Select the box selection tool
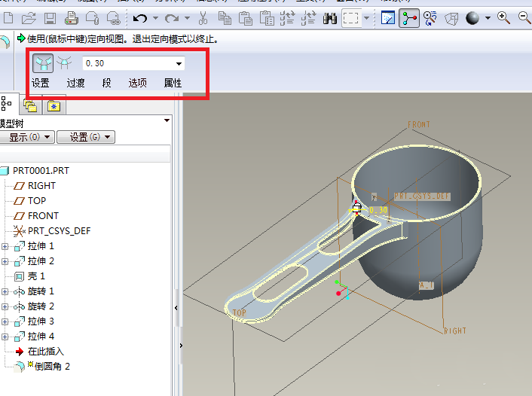This screenshot has width=532, height=396. pyautogui.click(x=350, y=18)
